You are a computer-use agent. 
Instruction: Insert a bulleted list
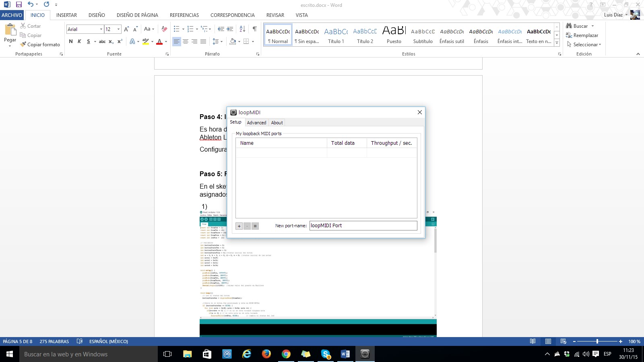[x=176, y=29]
